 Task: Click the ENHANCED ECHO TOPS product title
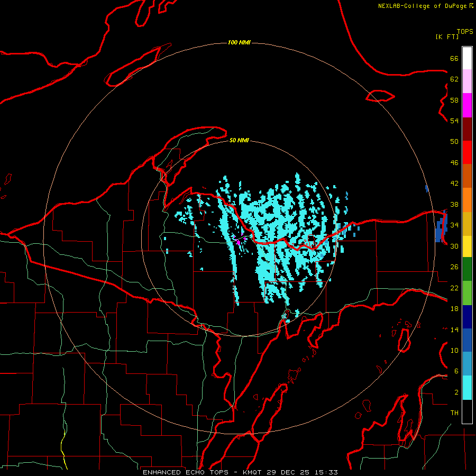coord(186,472)
